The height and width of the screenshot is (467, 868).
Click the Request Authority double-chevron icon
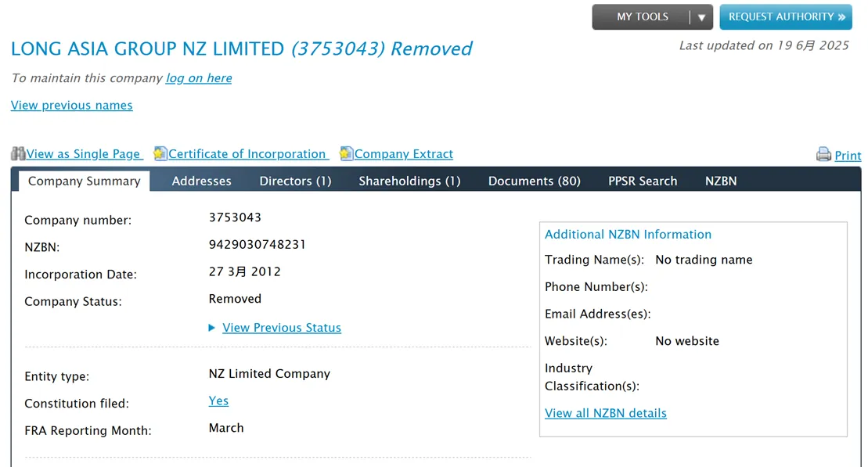pos(842,17)
